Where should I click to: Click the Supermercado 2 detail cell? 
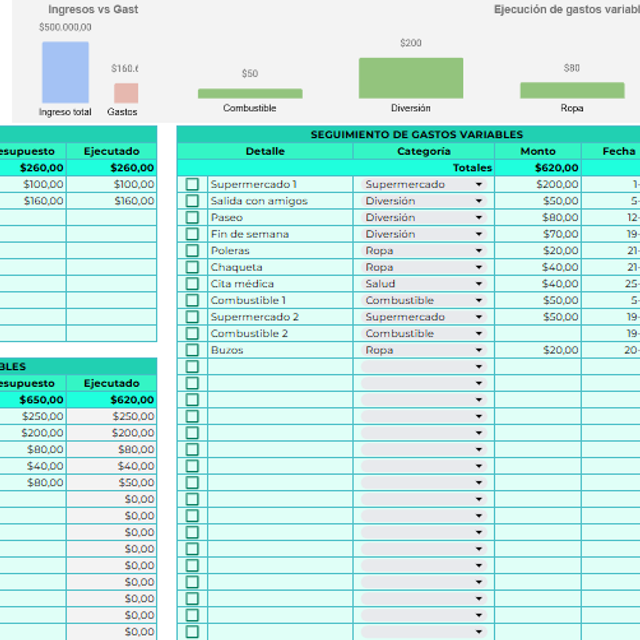279,317
